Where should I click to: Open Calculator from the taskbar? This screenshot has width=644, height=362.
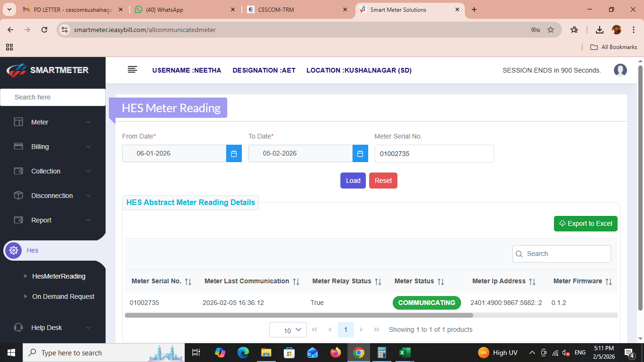[x=382, y=353]
